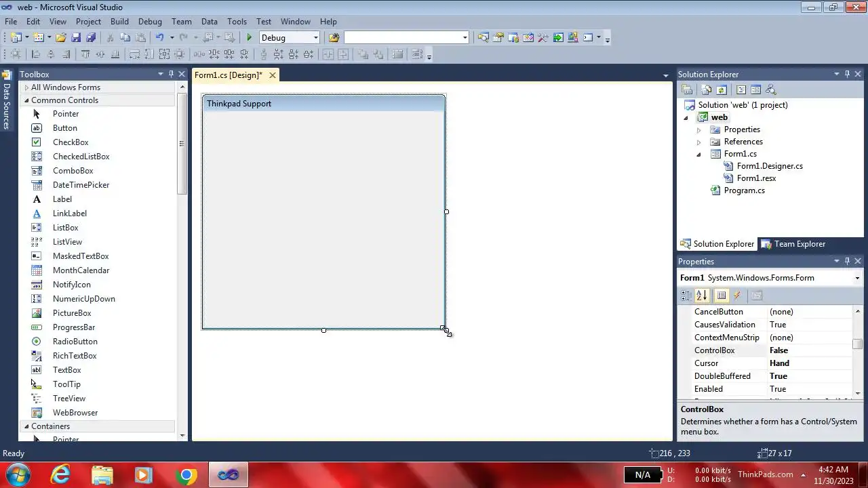
Task: Toggle auto-hide pin on Properties panel
Action: [x=847, y=261]
